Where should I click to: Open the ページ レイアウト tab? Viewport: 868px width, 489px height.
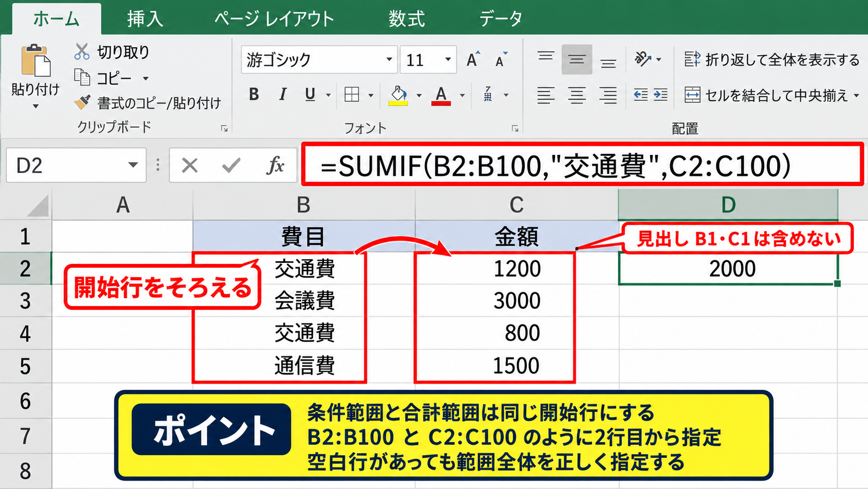pos(274,19)
